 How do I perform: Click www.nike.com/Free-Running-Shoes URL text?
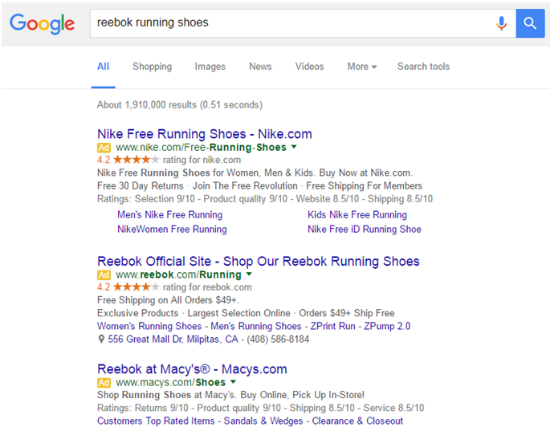click(201, 147)
